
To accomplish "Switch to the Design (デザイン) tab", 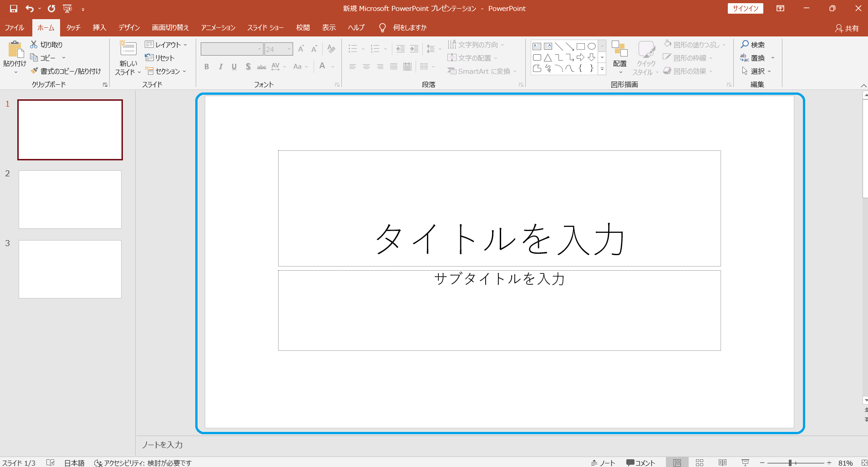I will coord(129,28).
